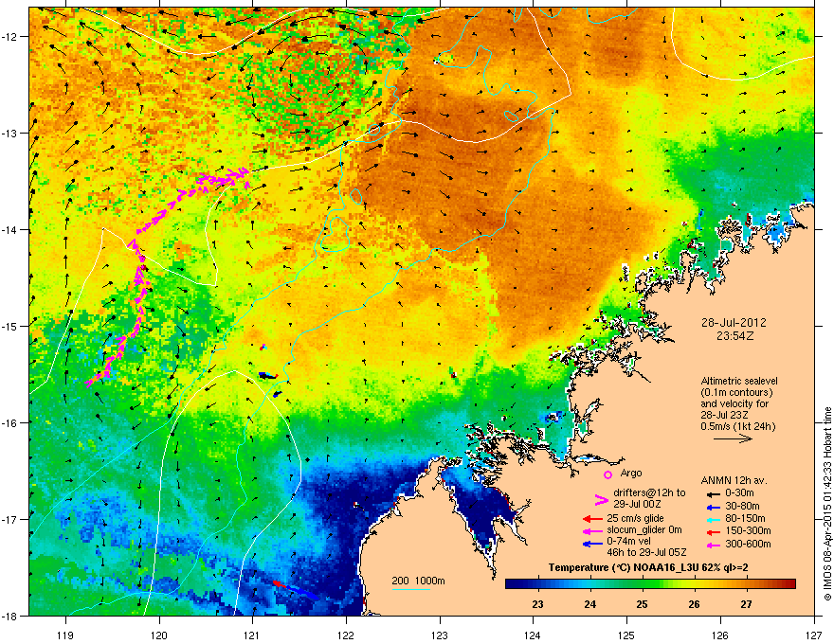Image resolution: width=834 pixels, height=644 pixels.
Task: Click the latitude axis label -13
Action: click(x=10, y=134)
